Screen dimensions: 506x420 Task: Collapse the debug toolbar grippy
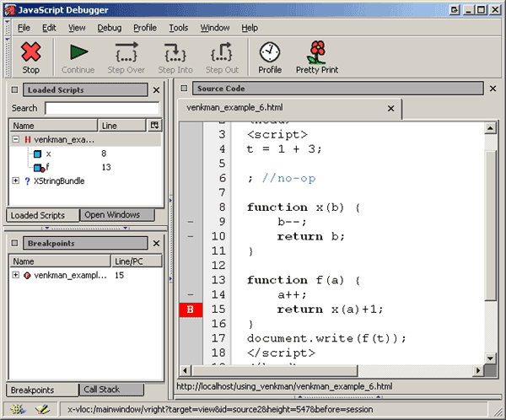(x=7, y=57)
